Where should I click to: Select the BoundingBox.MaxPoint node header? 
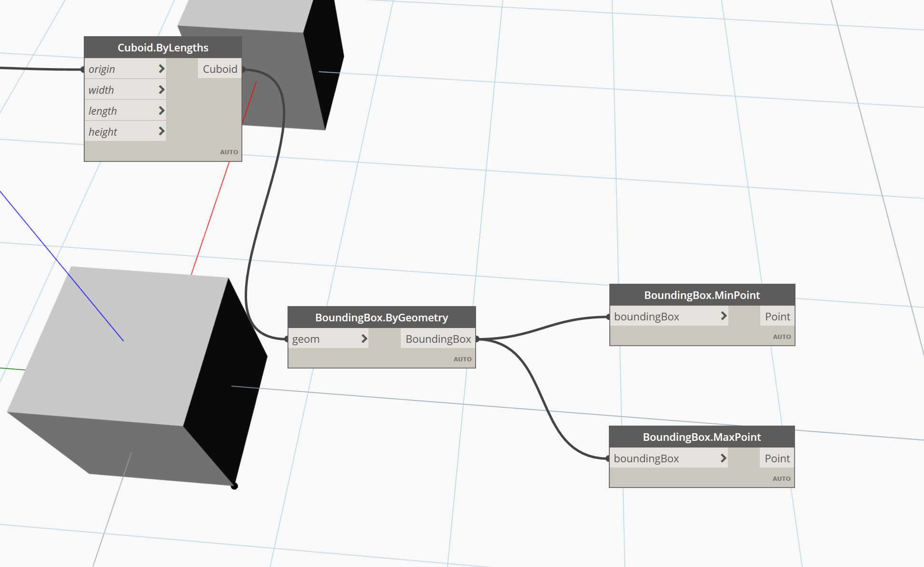(702, 437)
